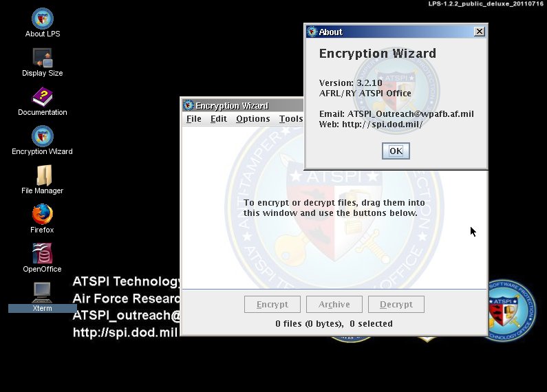The image size is (547, 392).
Task: Click the Xterm label under the icon
Action: pos(42,308)
